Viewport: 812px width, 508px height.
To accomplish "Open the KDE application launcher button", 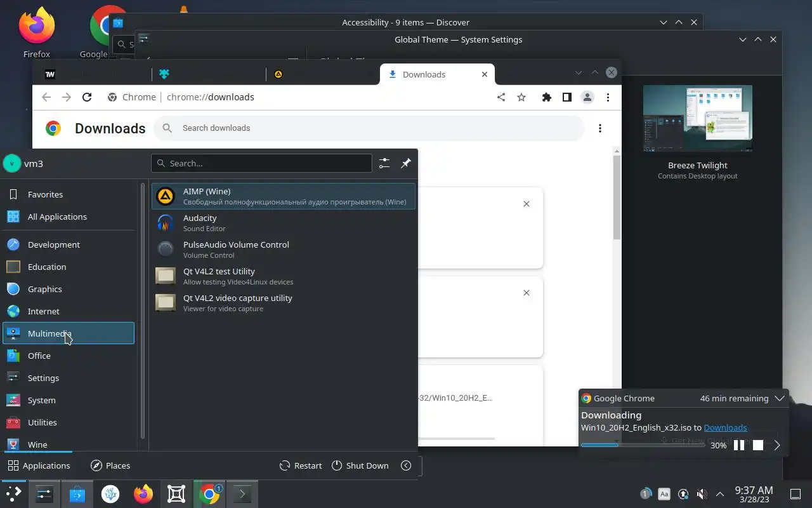I will (x=13, y=493).
